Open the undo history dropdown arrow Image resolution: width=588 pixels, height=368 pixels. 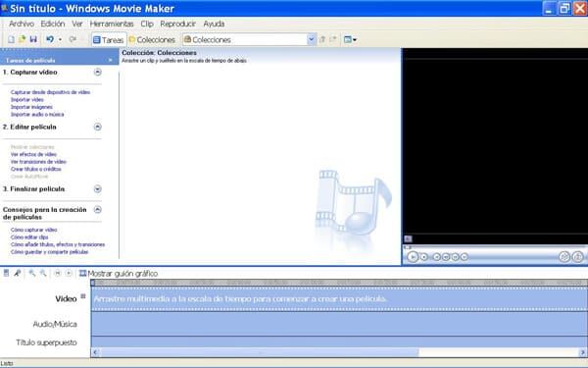60,39
